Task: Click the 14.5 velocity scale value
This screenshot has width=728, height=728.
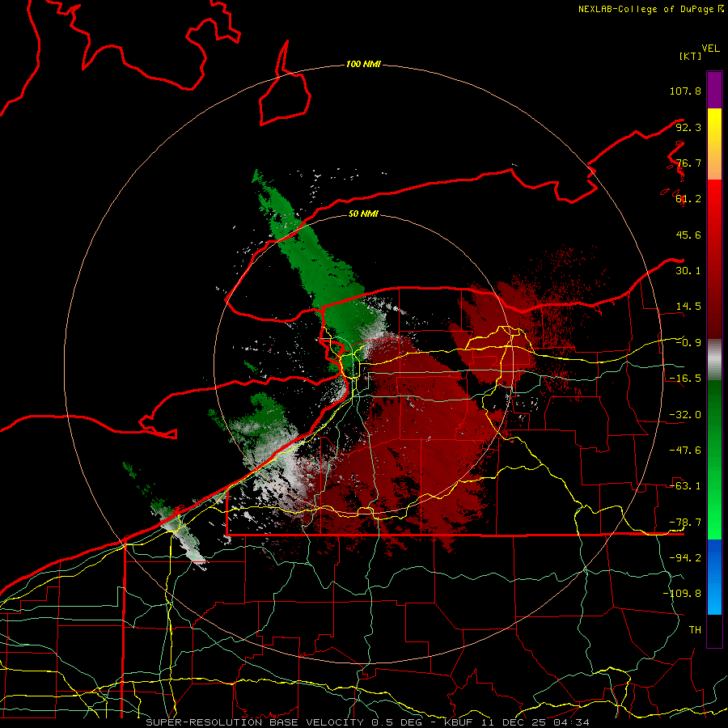Action: tap(688, 307)
